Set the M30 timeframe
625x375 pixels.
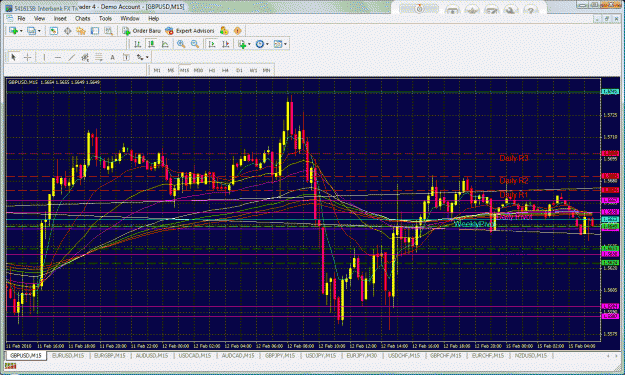coord(198,70)
